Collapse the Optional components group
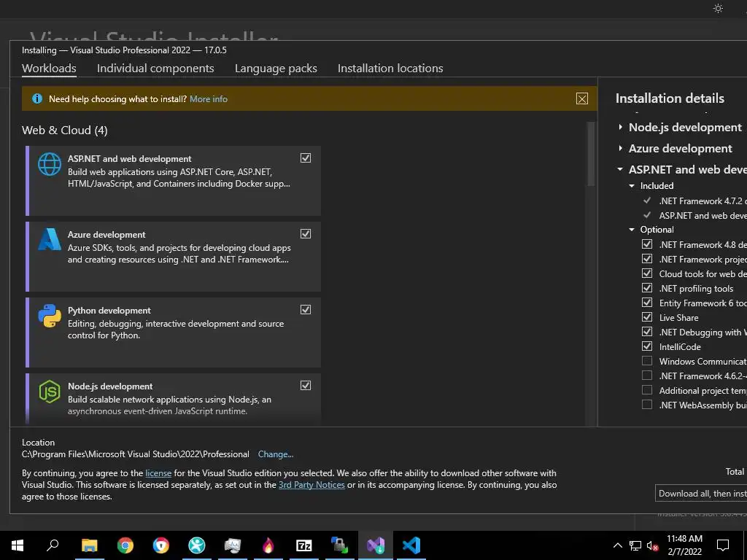 tap(632, 230)
